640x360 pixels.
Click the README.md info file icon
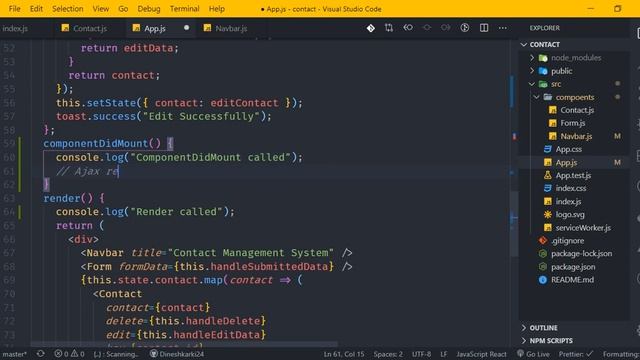(542, 280)
